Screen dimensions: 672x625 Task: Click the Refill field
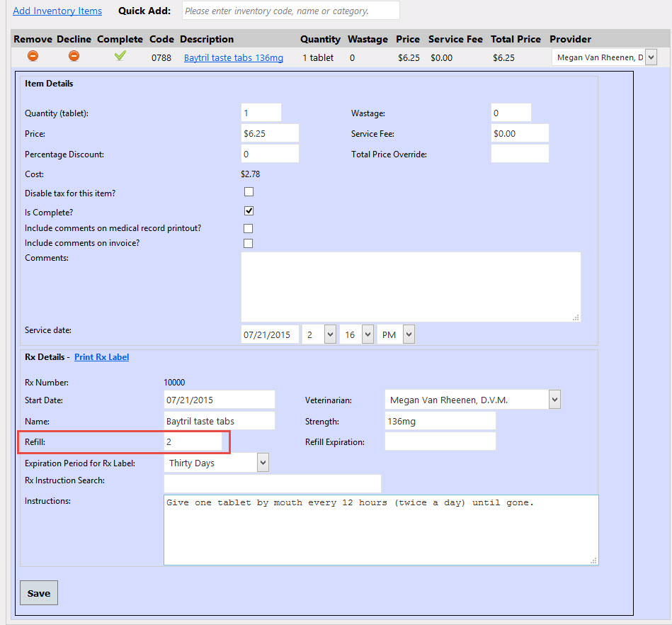tap(193, 441)
